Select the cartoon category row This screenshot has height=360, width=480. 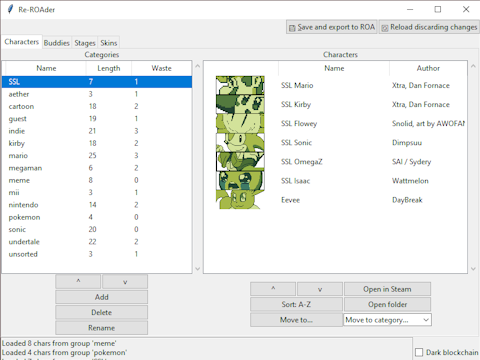pos(97,106)
